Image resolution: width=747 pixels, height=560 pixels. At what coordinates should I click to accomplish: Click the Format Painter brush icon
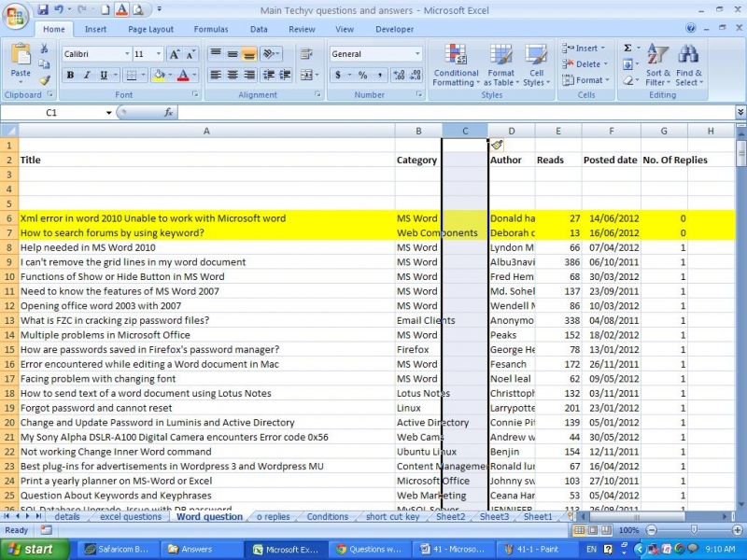[45, 81]
